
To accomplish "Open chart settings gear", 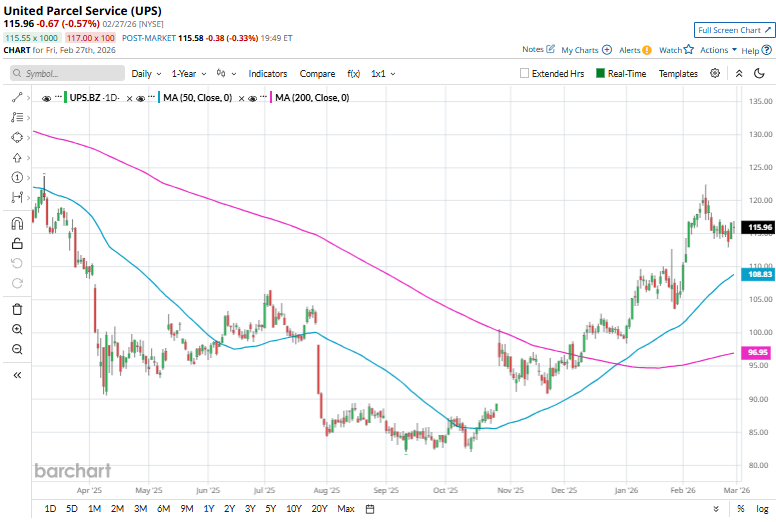I will (x=715, y=73).
